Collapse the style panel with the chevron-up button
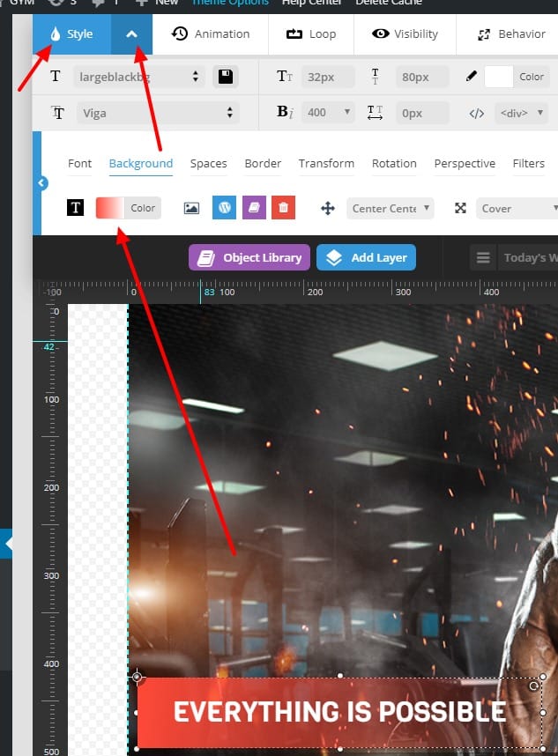 tap(131, 34)
